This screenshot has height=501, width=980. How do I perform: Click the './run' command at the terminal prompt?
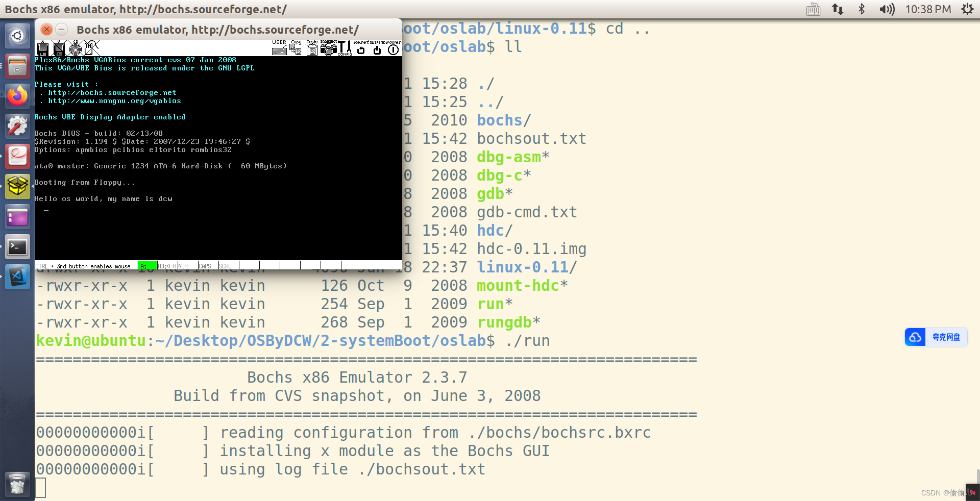[x=527, y=341]
